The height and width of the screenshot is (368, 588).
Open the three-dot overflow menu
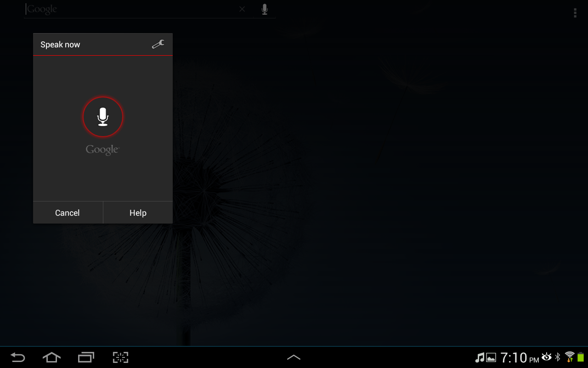click(x=575, y=13)
